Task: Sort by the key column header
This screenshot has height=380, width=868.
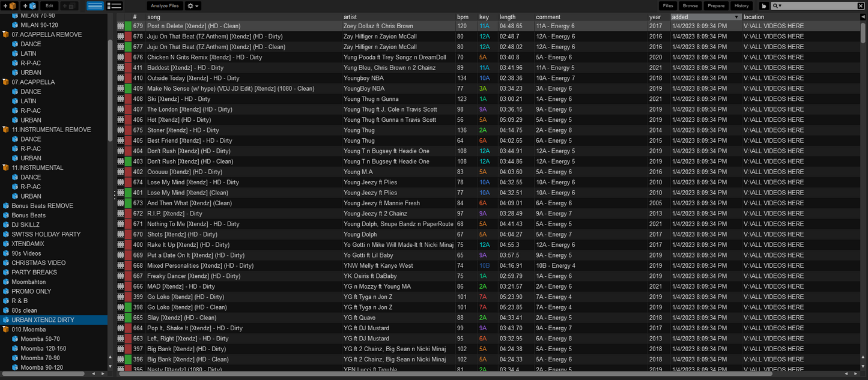Action: point(487,17)
